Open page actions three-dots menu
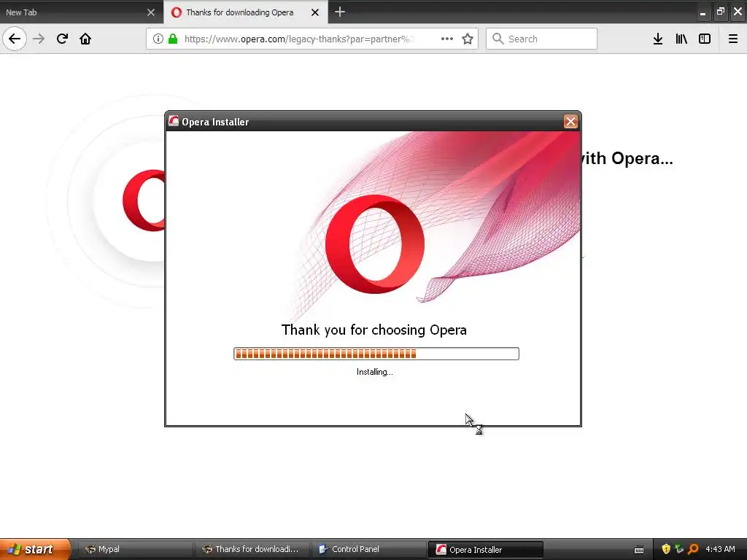Image resolution: width=747 pixels, height=560 pixels. [447, 39]
